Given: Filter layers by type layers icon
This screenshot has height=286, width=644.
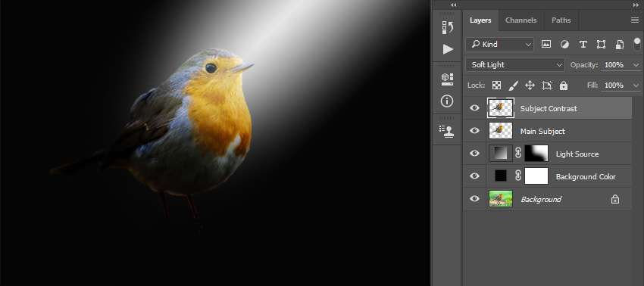Looking at the screenshot, I should click(x=583, y=45).
